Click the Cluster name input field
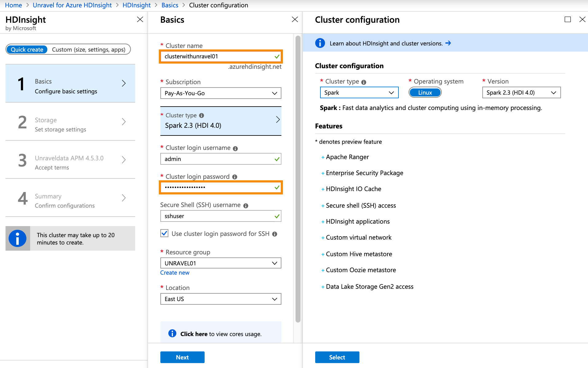 pos(221,57)
